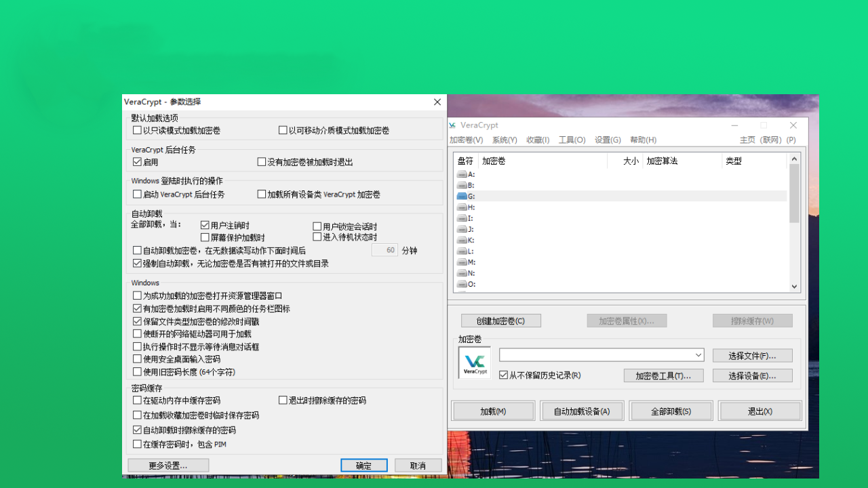
Task: Uncheck 保留文件类型加密卷的修改时间戳
Action: 138,321
